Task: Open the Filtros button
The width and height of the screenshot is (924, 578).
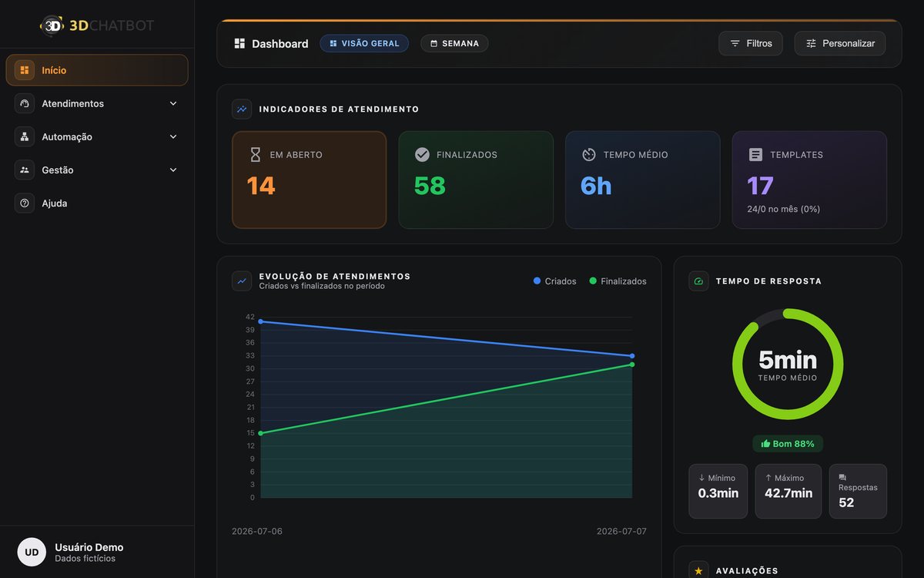Action: (751, 43)
